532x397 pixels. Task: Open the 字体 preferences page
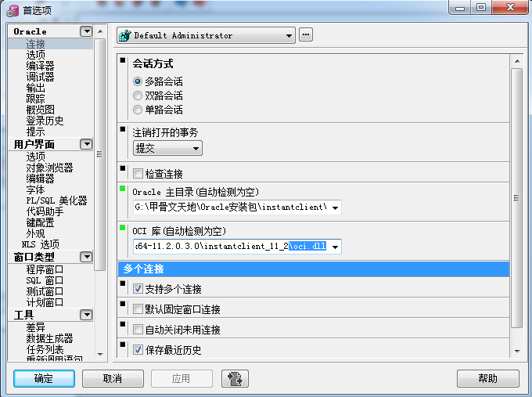point(36,189)
